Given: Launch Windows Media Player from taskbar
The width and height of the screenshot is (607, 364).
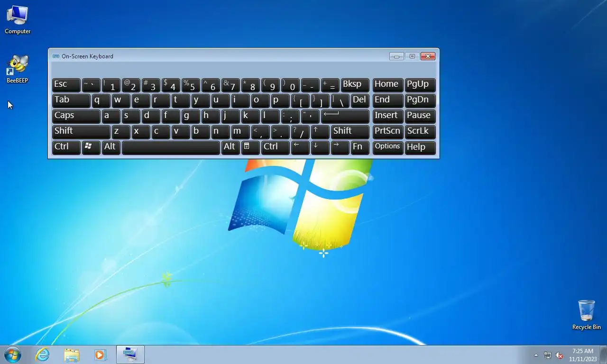Looking at the screenshot, I should pos(100,355).
